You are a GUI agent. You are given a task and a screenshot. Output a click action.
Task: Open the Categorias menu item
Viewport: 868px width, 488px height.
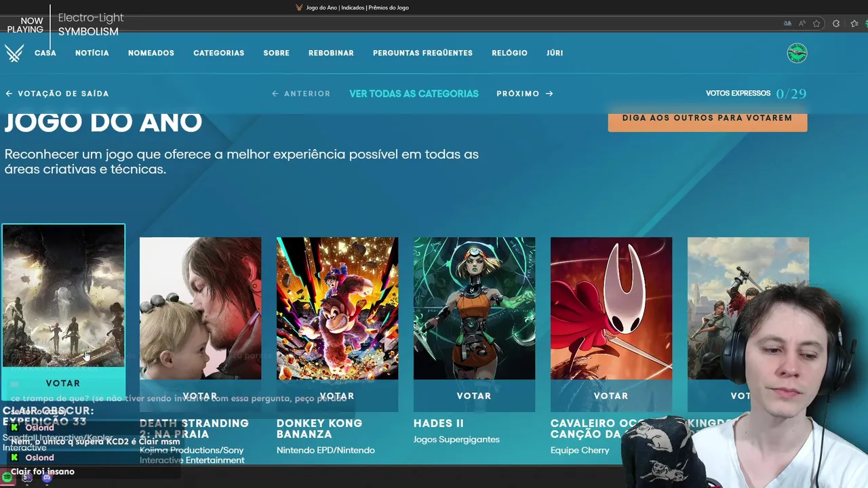[x=218, y=53]
